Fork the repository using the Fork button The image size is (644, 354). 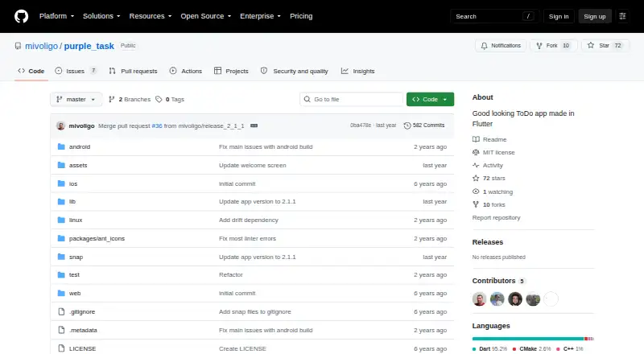[x=547, y=46]
